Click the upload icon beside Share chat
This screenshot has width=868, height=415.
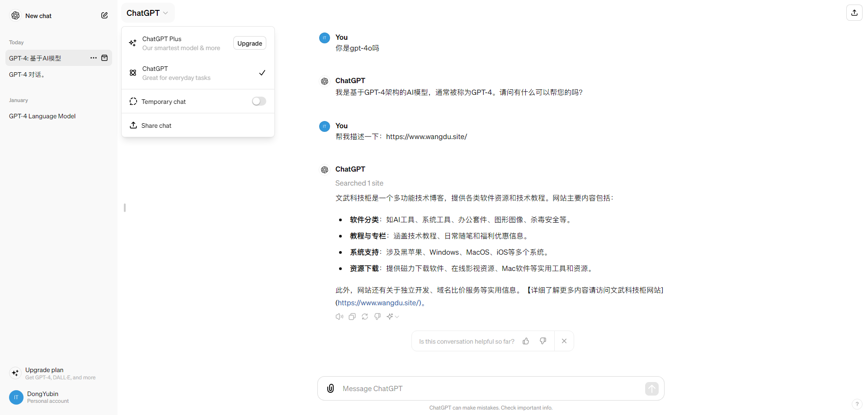[133, 125]
